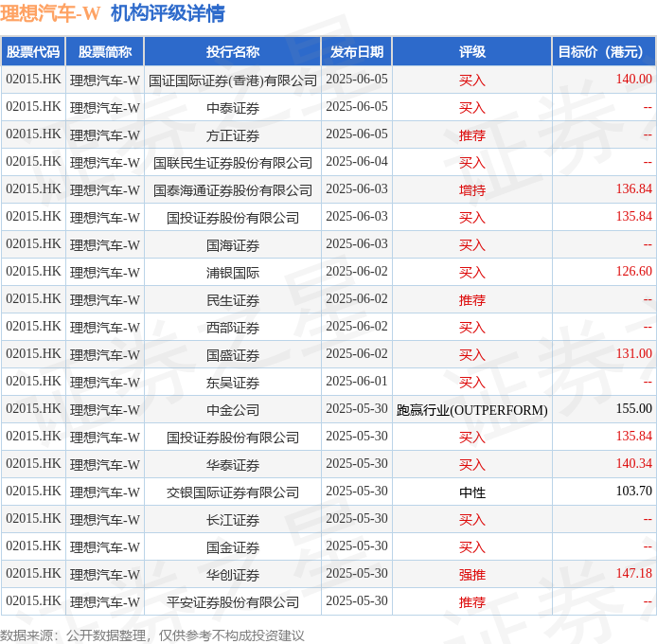Click the 投行名称 column header
The width and height of the screenshot is (657, 644).
click(233, 51)
